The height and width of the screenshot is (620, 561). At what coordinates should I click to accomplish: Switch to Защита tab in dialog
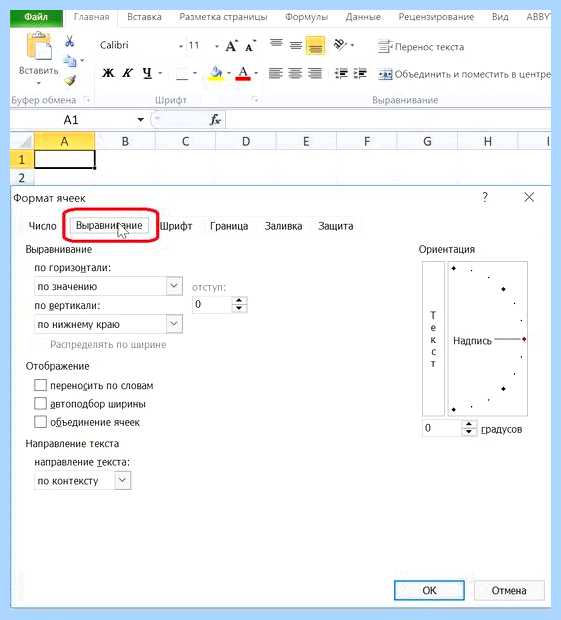(x=336, y=226)
